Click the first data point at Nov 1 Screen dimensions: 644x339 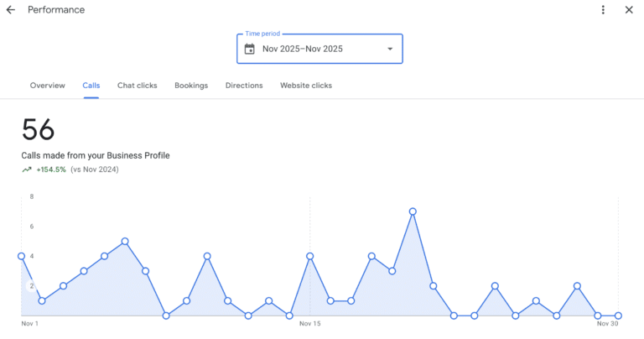coord(22,256)
